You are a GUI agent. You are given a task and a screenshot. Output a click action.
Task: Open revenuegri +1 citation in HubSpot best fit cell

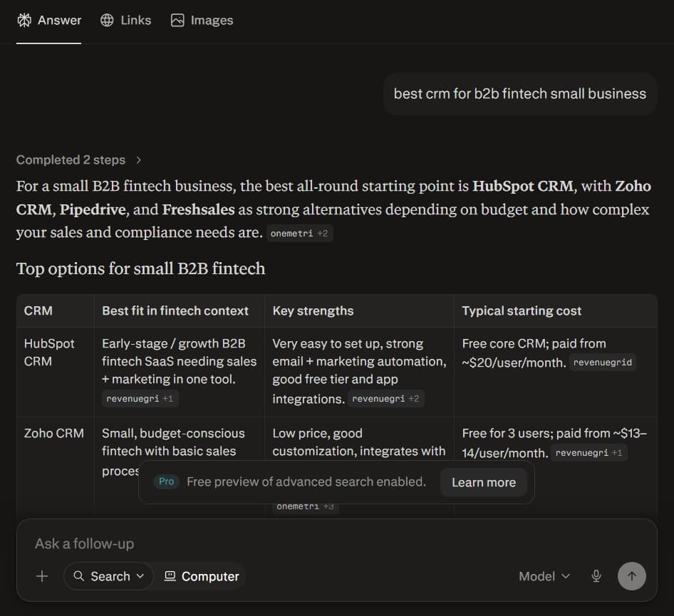[140, 398]
